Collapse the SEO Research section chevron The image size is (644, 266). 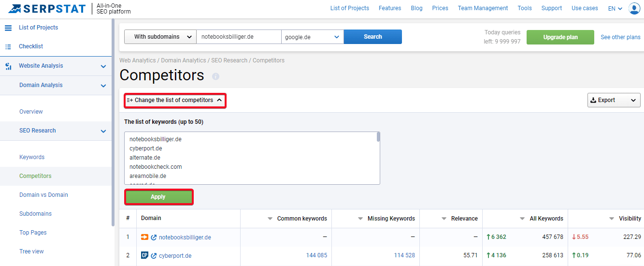tap(103, 131)
